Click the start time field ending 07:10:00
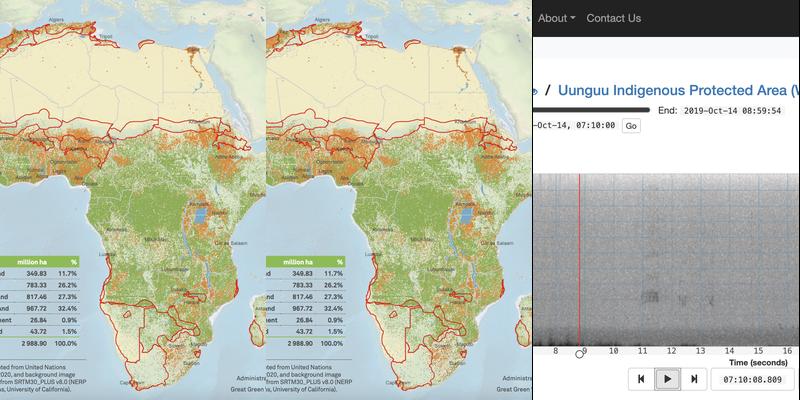This screenshot has width=800, height=400. coord(575,126)
